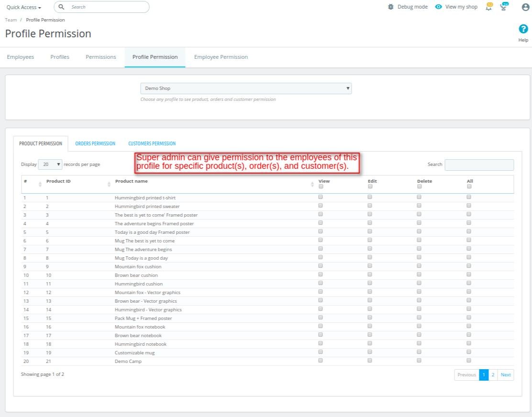Enable View for Mountain fox - Vector graphics
The height and width of the screenshot is (417, 532).
coord(321,292)
